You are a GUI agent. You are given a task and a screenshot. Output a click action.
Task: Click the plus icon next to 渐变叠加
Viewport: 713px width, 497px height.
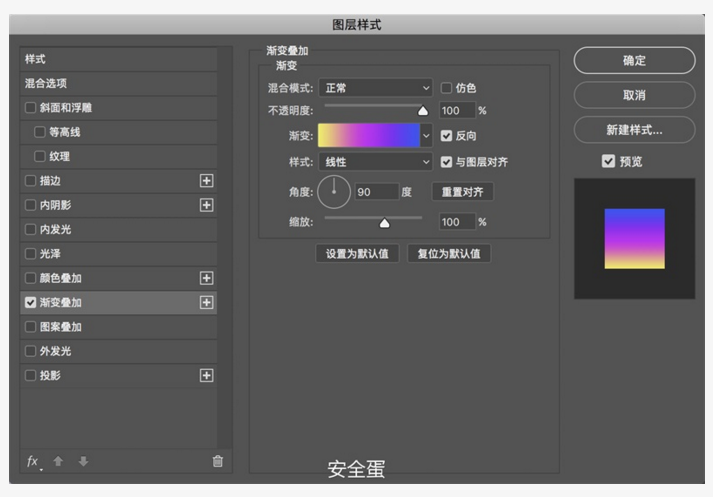[x=206, y=302]
